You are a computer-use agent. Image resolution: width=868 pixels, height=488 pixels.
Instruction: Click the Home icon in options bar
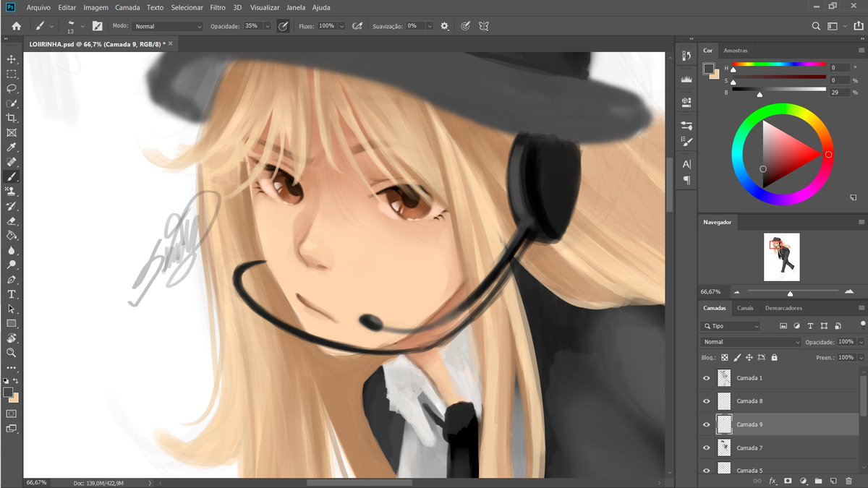pyautogui.click(x=16, y=26)
